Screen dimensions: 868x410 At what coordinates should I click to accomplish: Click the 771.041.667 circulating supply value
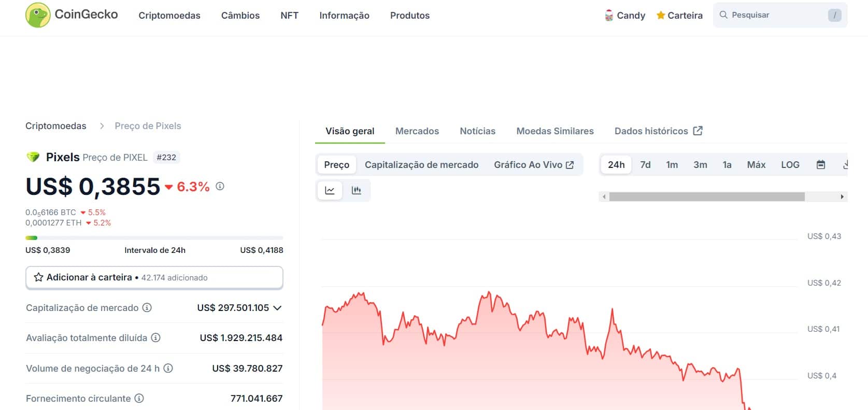(257, 399)
